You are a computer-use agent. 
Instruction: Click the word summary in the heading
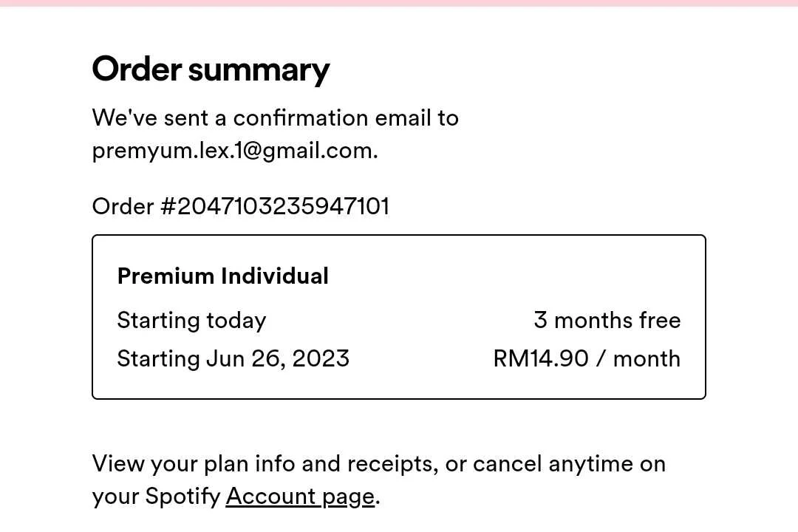(x=259, y=71)
